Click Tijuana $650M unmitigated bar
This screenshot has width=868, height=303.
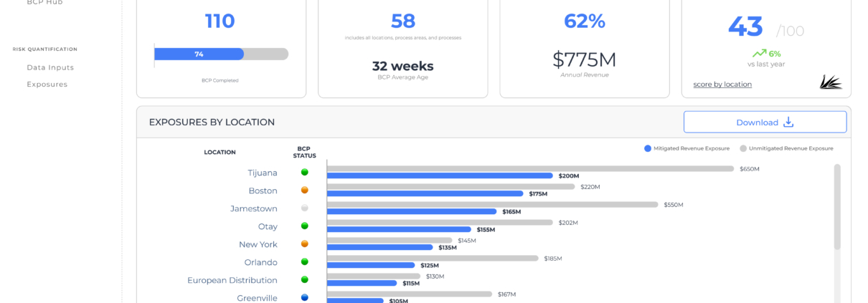pyautogui.click(x=531, y=169)
